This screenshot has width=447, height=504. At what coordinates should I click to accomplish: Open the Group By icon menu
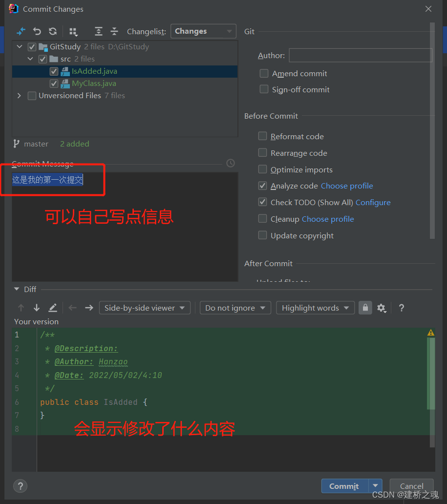pos(73,31)
